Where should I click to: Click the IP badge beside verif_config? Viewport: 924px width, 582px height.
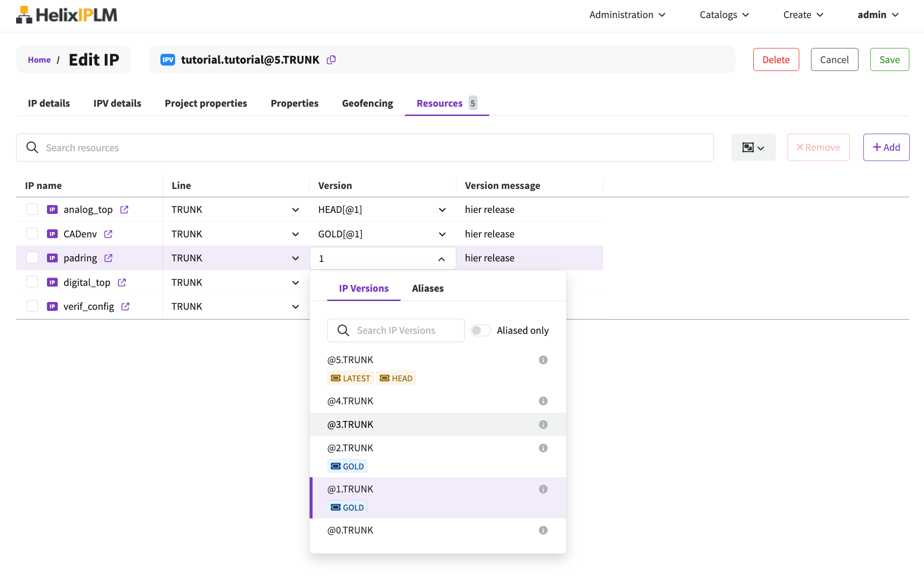click(52, 306)
